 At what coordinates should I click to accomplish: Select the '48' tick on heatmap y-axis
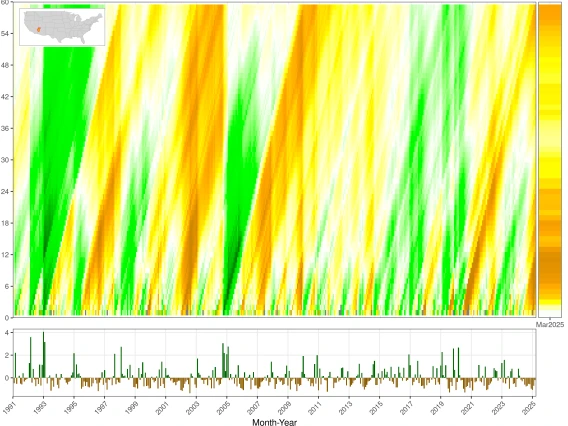[x=5, y=65]
